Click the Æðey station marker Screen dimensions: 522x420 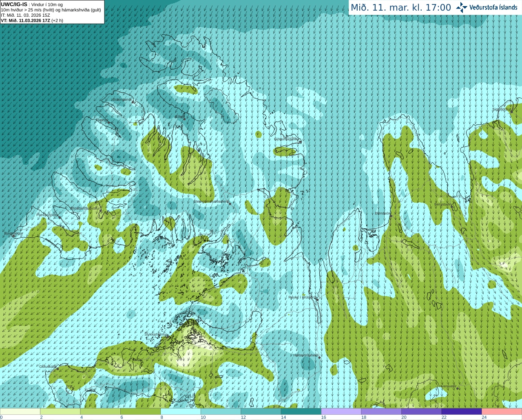[184, 119]
